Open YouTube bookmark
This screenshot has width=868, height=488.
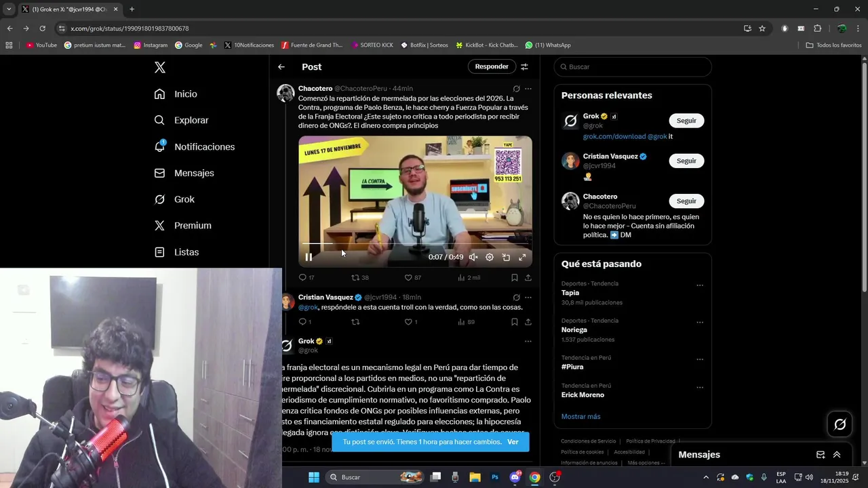tap(41, 45)
